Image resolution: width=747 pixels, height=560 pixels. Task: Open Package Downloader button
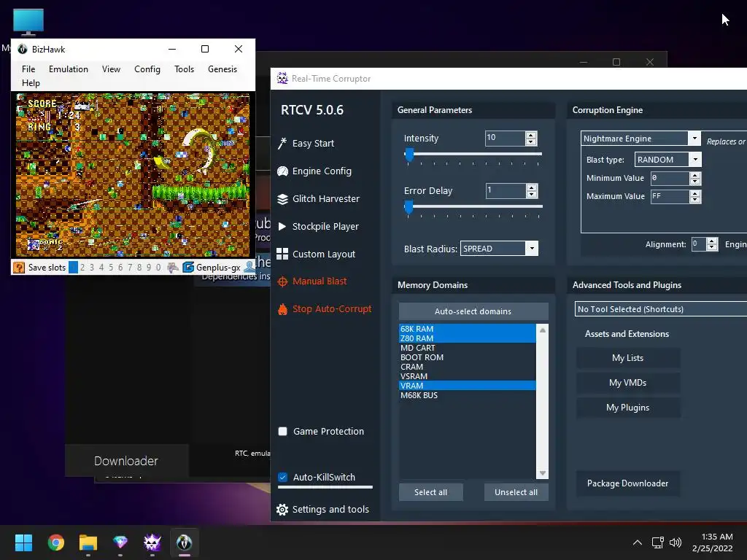(x=628, y=483)
